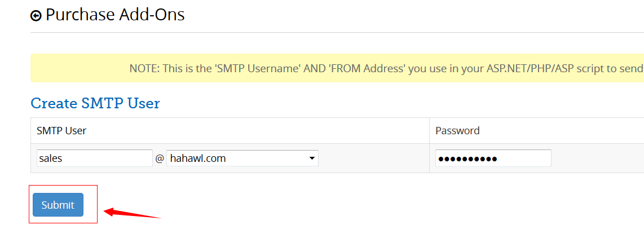Focus the masked Password input field
The image size is (644, 229).
493,158
